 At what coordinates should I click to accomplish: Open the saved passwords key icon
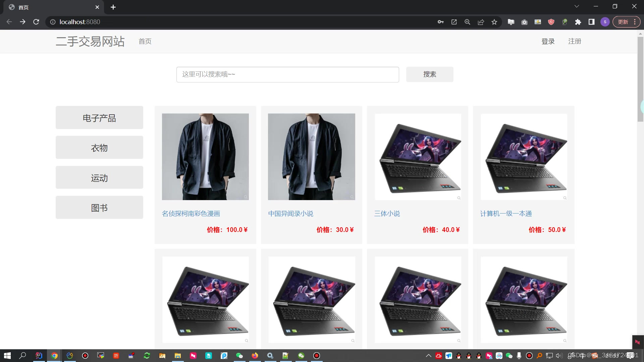click(x=440, y=22)
